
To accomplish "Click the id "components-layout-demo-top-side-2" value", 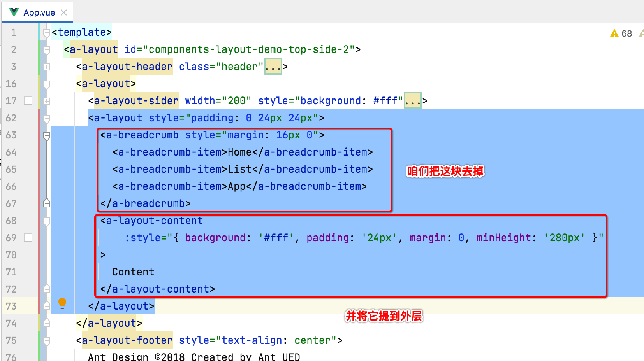I will point(248,49).
